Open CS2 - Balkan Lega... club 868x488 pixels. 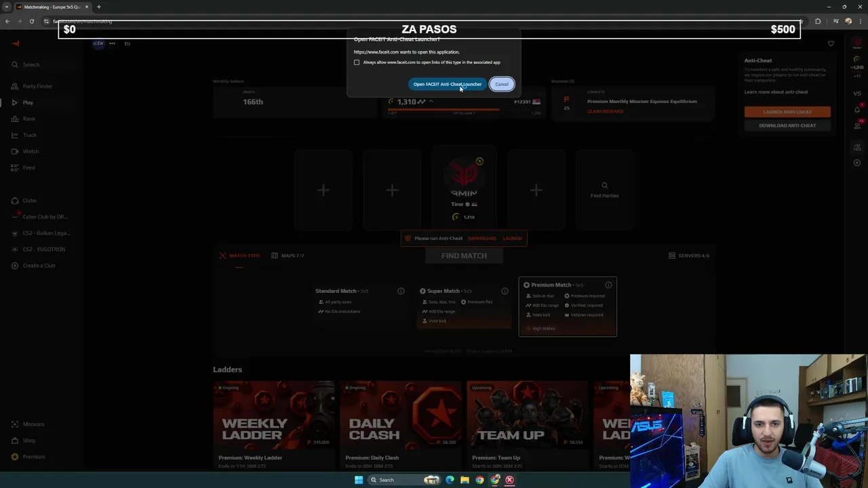pos(41,233)
